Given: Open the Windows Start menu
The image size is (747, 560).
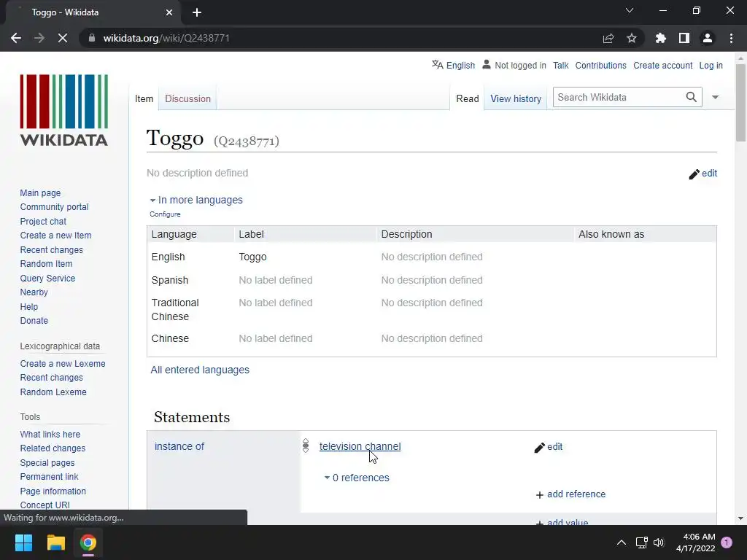Looking at the screenshot, I should pos(23,542).
